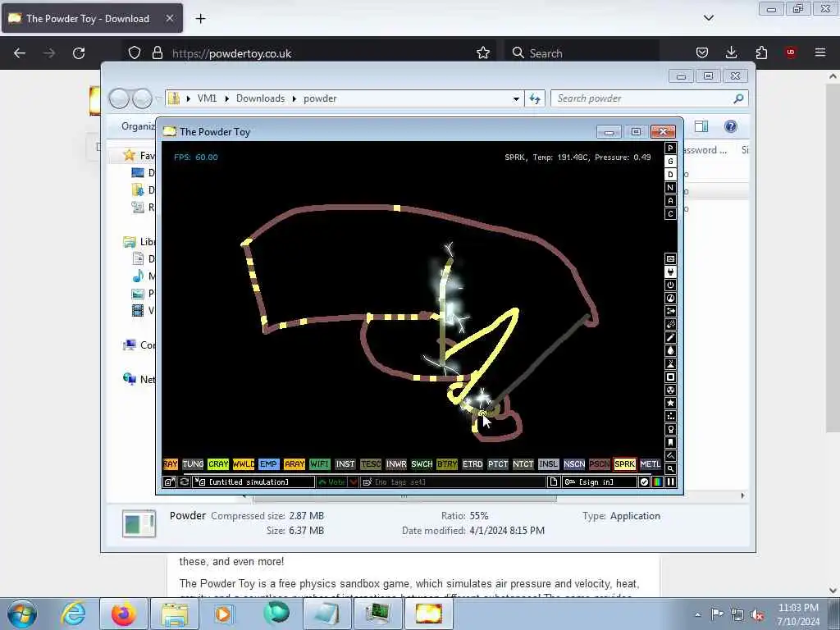
Task: Click the volume icon in system tray
Action: coord(757,614)
